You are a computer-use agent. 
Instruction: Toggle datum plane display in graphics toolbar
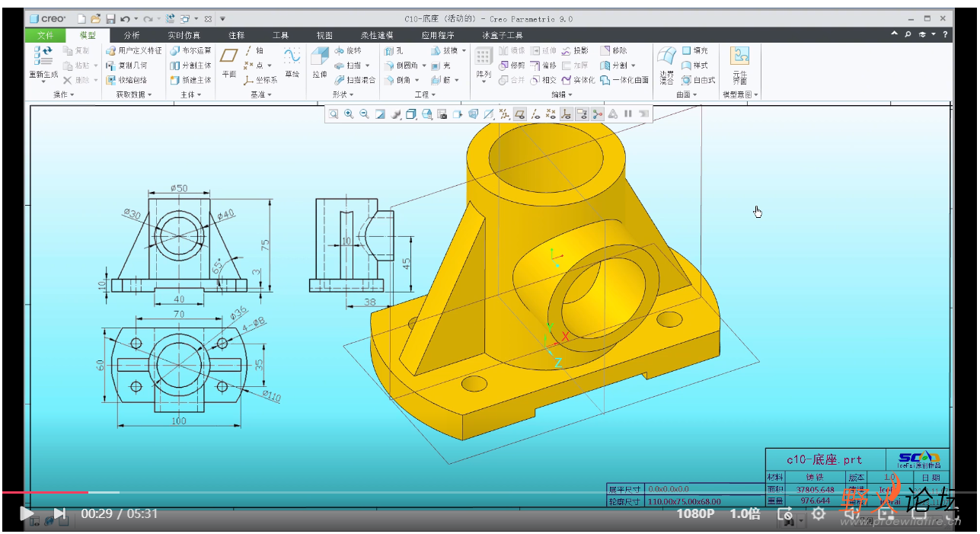pyautogui.click(x=520, y=114)
